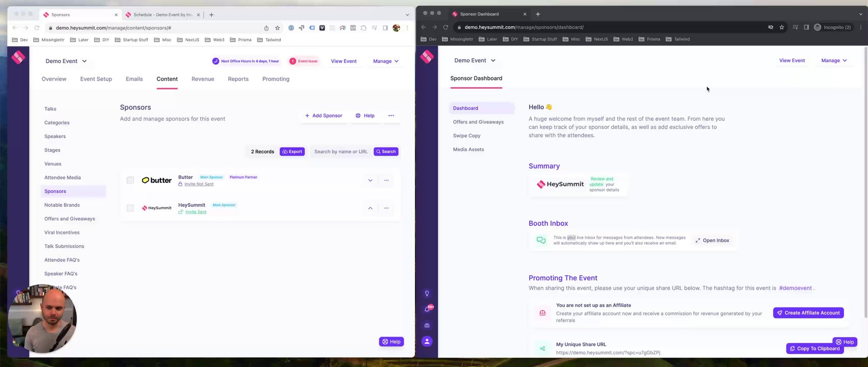Open the user profile icon in right sidebar
This screenshot has height=367, width=868.
427,341
